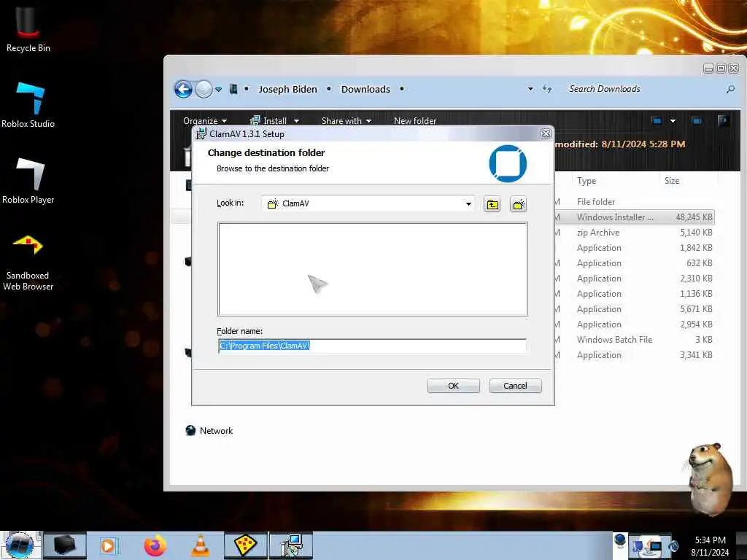Click the root location icon in address bar
Viewport: 747px width, 560px height.
click(233, 89)
